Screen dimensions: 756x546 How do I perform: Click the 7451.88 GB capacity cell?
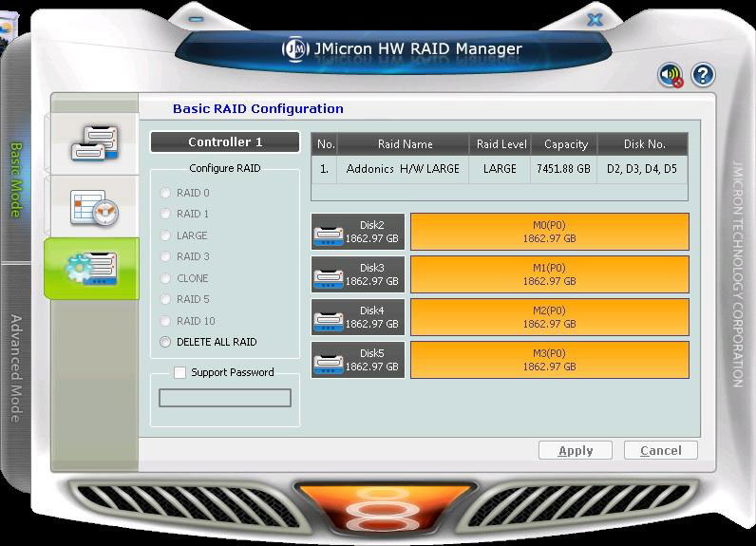point(563,169)
